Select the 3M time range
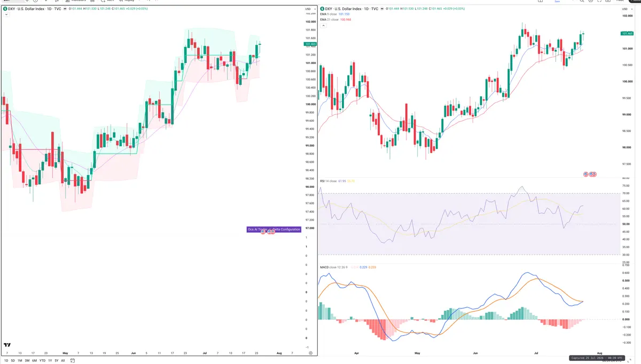Image resolution: width=641 pixels, height=364 pixels. pos(27,361)
